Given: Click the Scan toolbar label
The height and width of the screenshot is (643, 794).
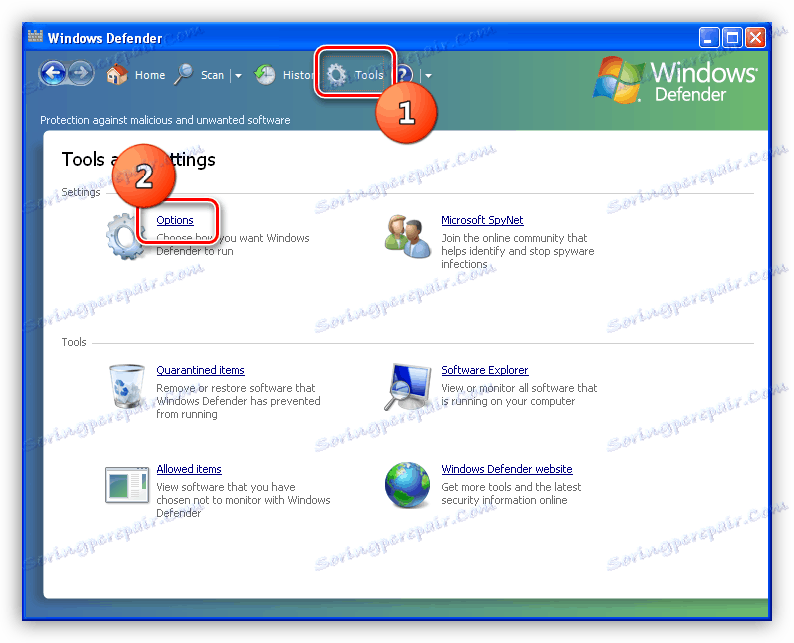Looking at the screenshot, I should point(212,75).
